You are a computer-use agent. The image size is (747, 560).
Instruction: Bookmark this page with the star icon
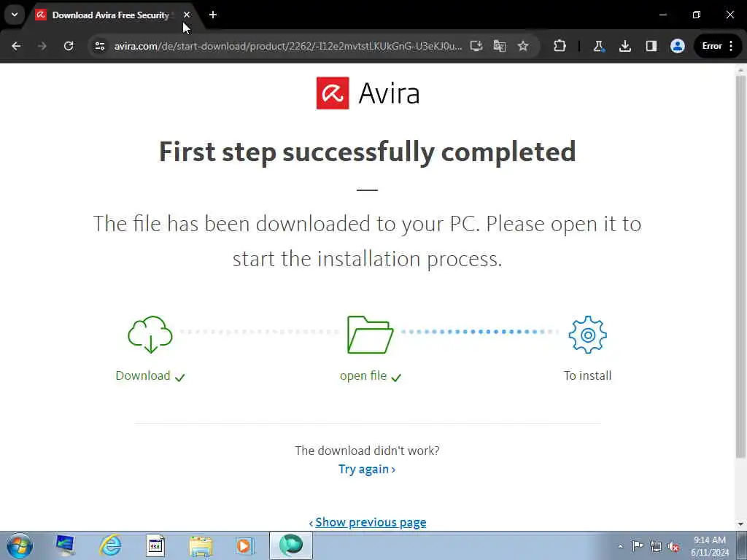tap(523, 46)
